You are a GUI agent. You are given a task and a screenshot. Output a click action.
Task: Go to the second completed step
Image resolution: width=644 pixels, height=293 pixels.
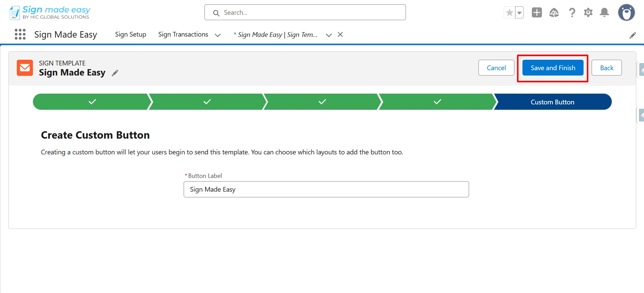coord(207,102)
